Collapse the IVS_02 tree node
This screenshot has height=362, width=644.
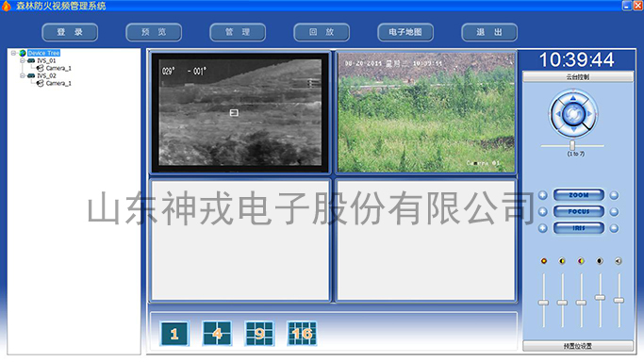pyautogui.click(x=23, y=76)
